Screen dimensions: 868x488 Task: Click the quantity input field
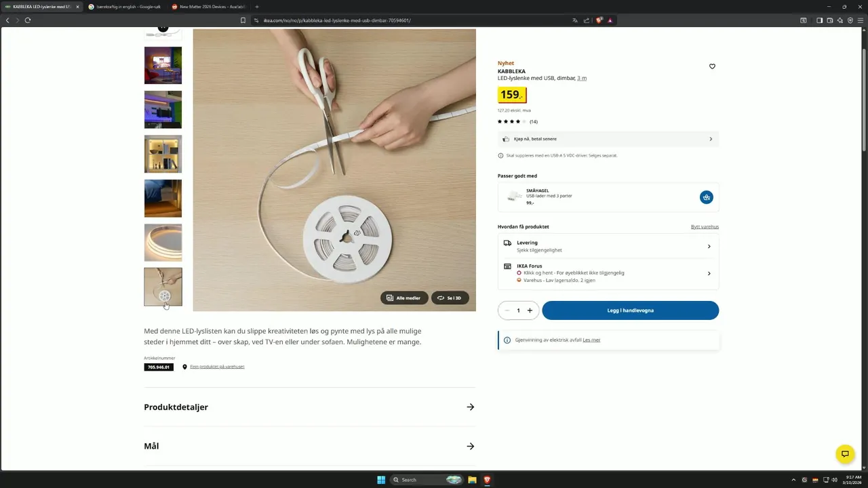(519, 310)
